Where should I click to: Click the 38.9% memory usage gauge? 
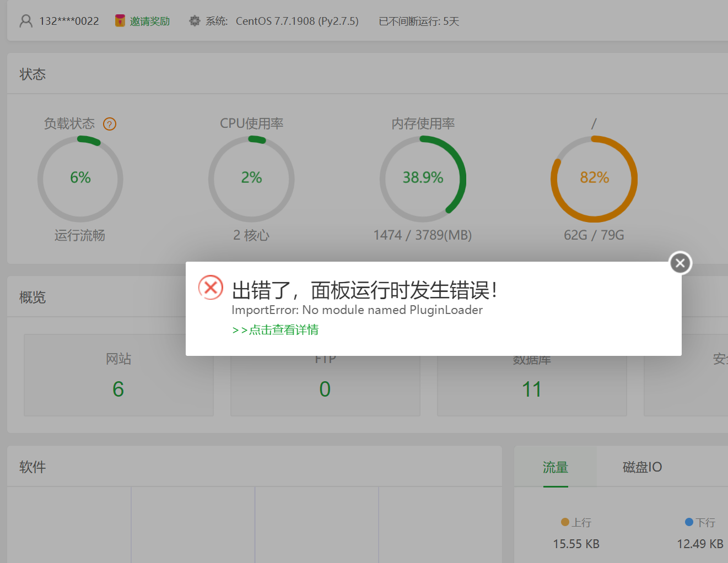(423, 179)
